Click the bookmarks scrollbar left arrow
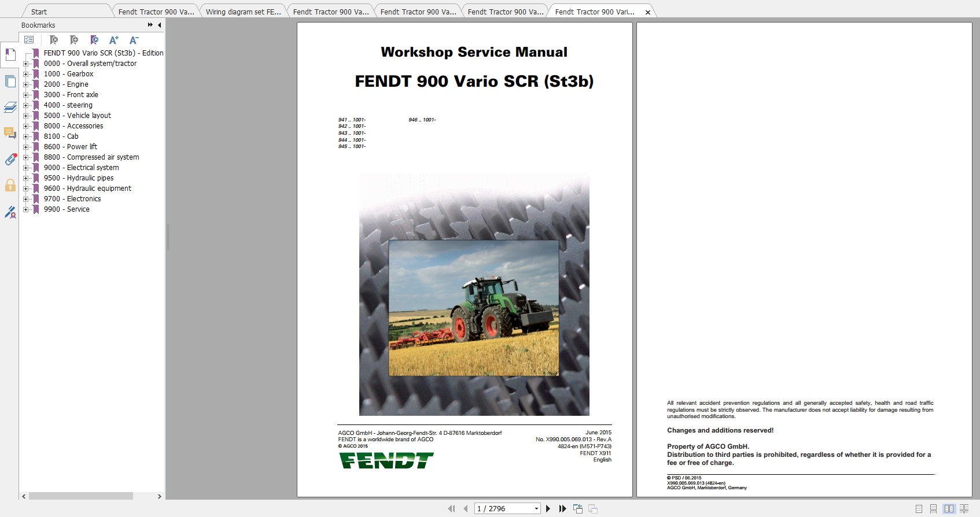The image size is (980, 517). point(24,496)
